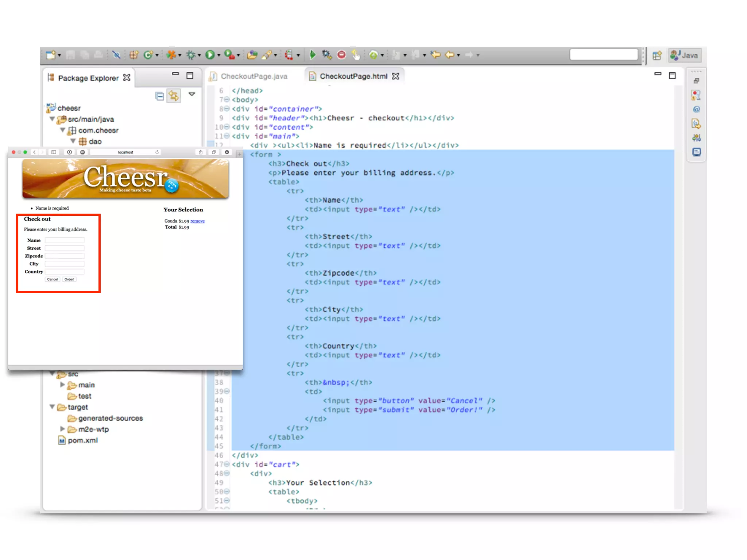Click the Run (green play) toolbar icon

(x=210, y=55)
